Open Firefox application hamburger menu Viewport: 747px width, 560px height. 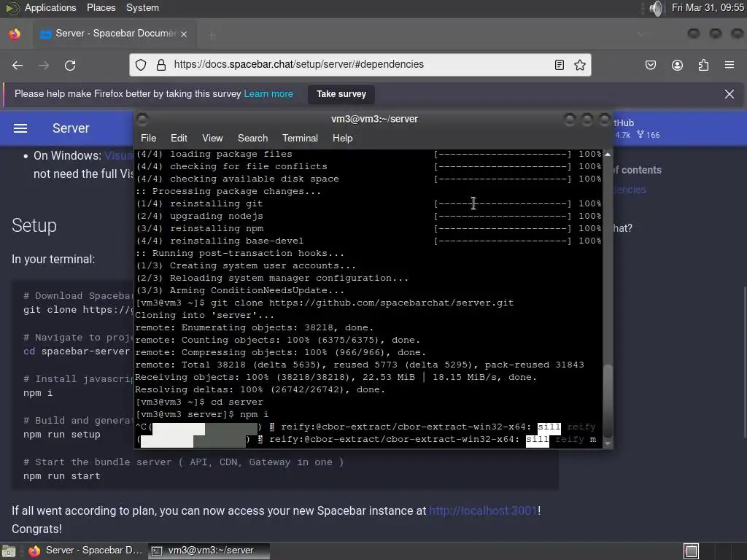pyautogui.click(x=729, y=65)
